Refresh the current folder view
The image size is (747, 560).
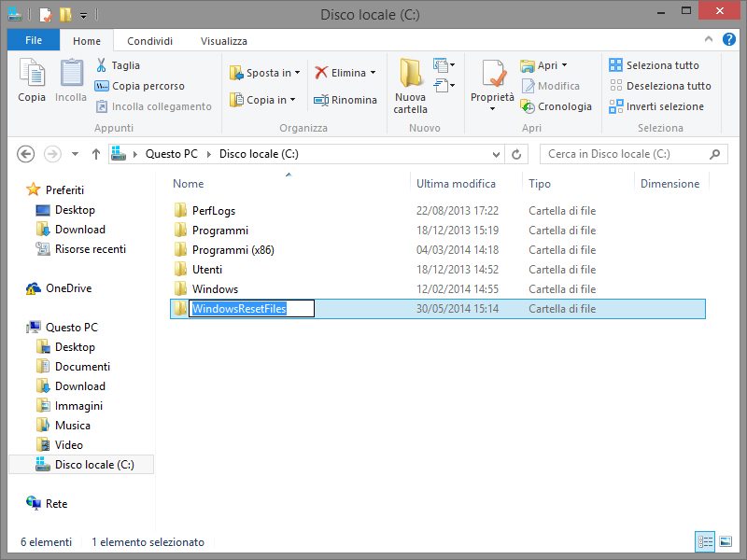coord(516,154)
